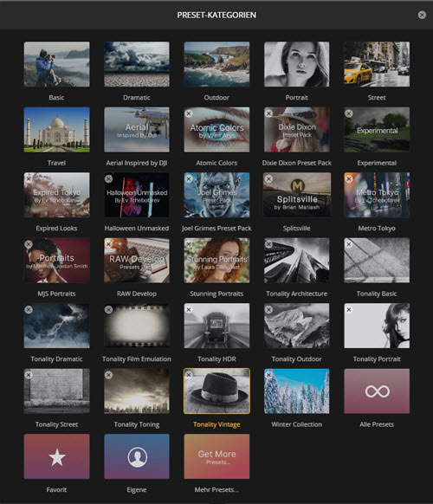
Task: Remove Tonality Outdoor with its X icon
Action: (x=268, y=309)
